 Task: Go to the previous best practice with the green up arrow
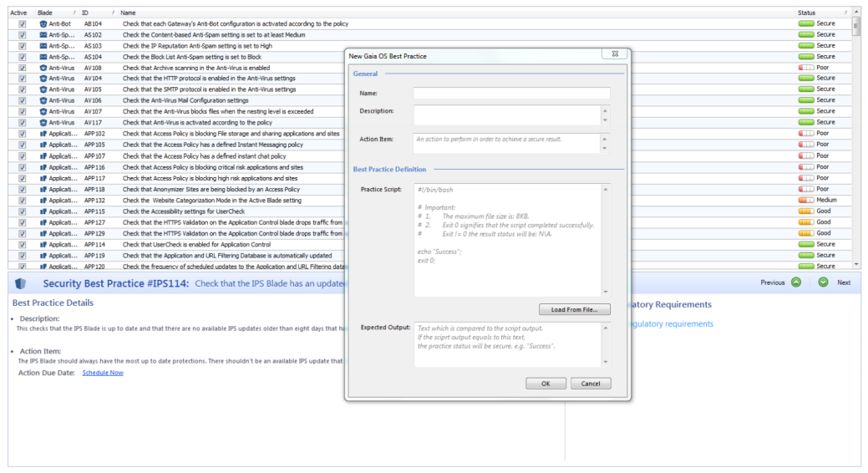point(796,282)
